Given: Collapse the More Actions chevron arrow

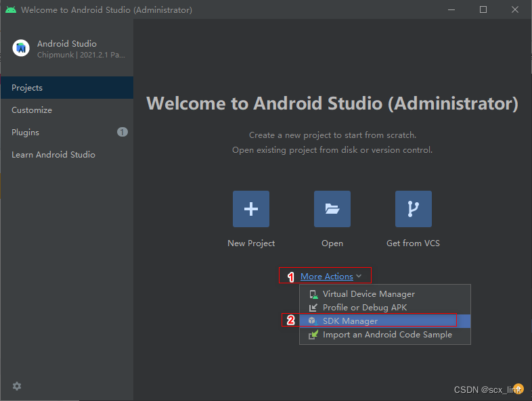Looking at the screenshot, I should click(359, 276).
